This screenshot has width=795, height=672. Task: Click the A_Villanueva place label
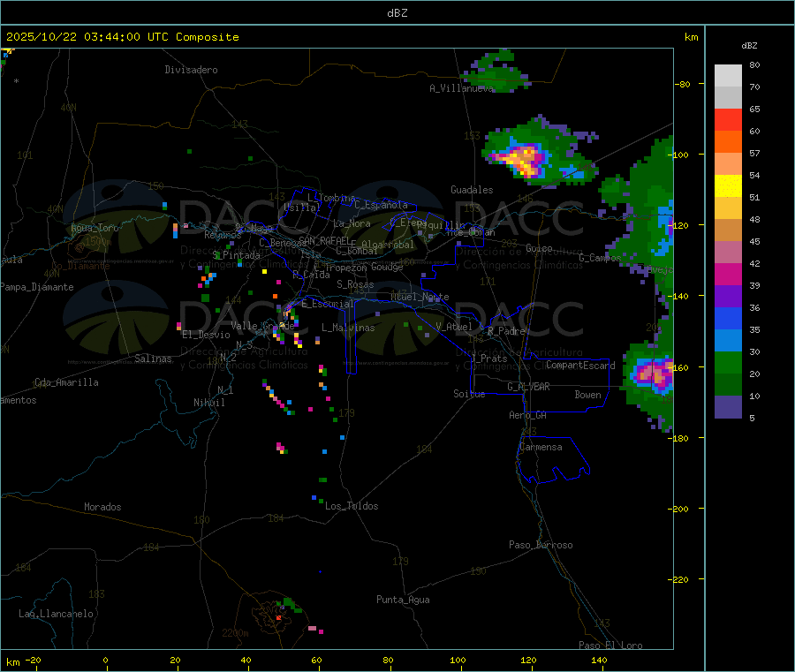coord(461,88)
